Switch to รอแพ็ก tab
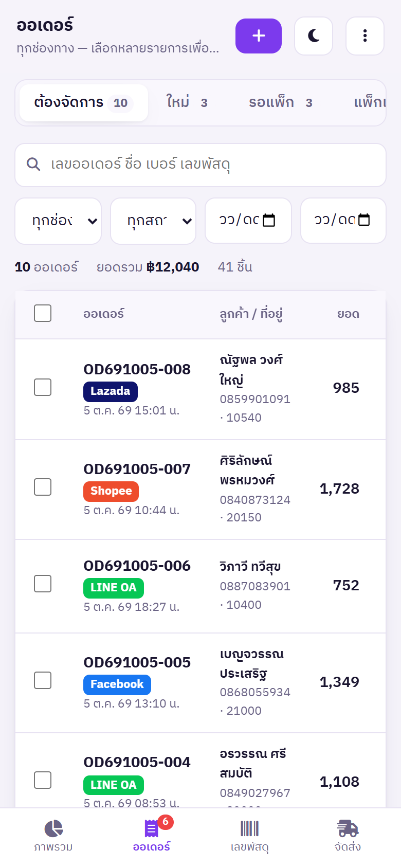Viewport: 401px width, 868px height. (281, 102)
